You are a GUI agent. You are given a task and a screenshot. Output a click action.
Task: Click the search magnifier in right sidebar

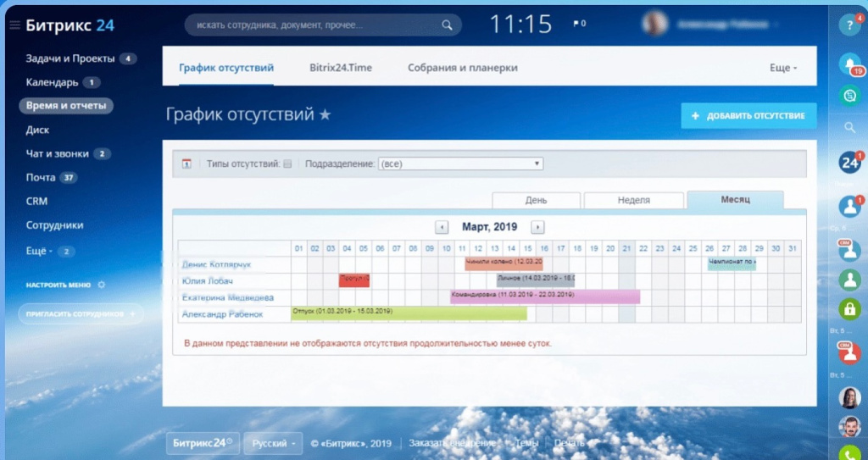coord(849,128)
